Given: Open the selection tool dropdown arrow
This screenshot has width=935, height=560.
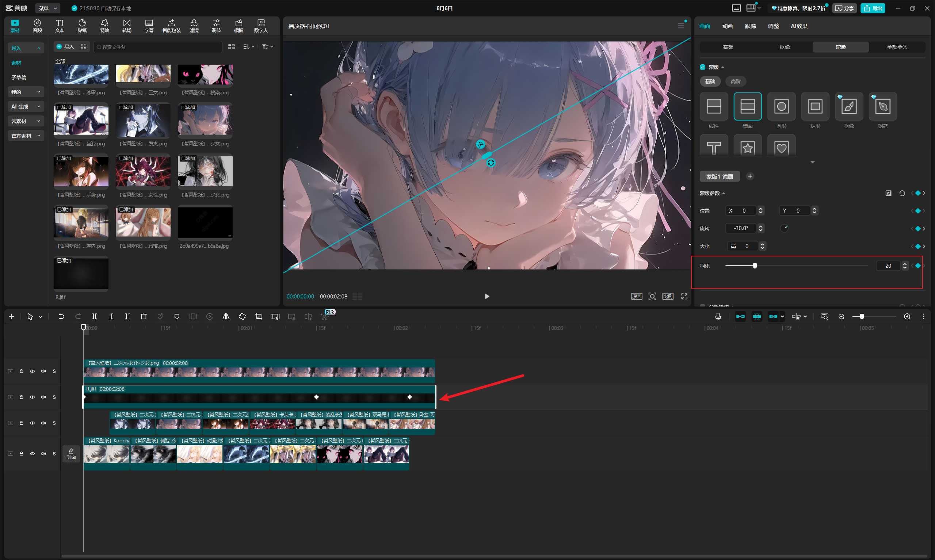Looking at the screenshot, I should 41,317.
